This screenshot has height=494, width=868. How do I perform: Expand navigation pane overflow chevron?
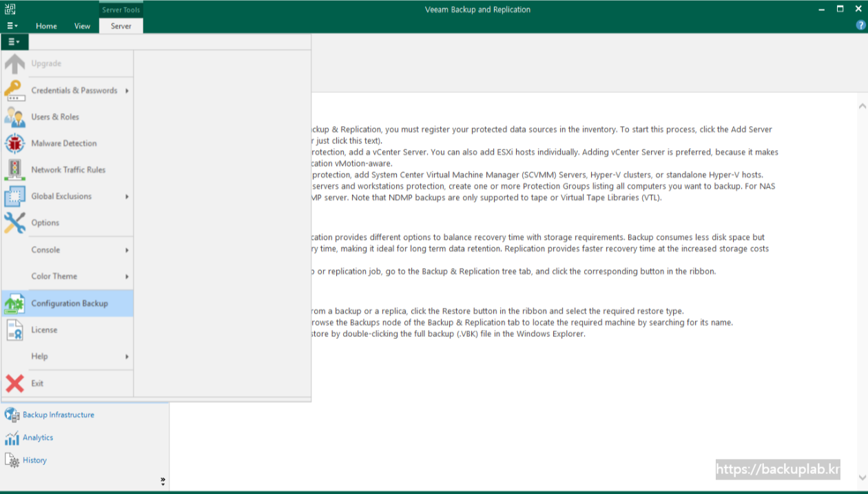click(x=163, y=481)
